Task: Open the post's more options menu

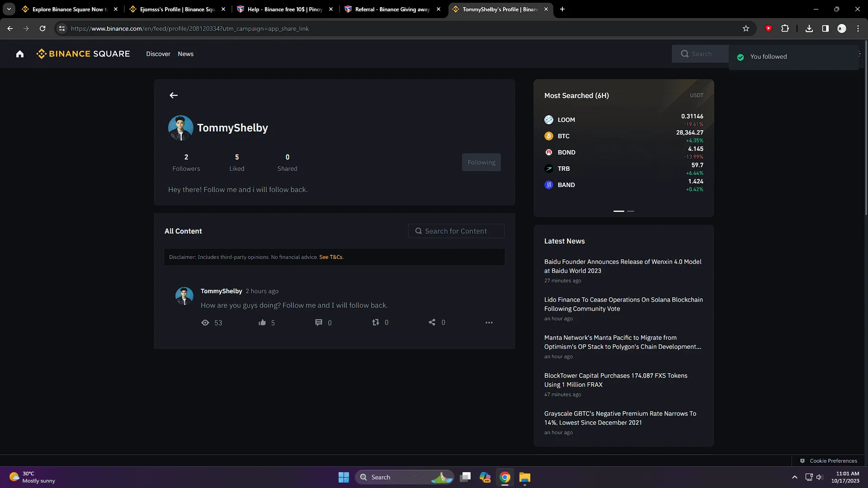Action: 489,323
